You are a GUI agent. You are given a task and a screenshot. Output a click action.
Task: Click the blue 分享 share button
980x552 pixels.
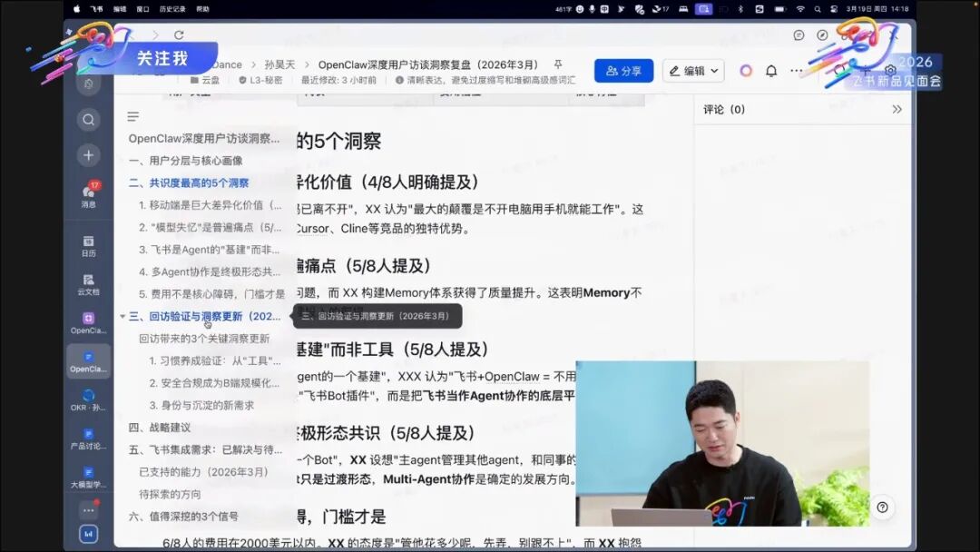coord(623,71)
